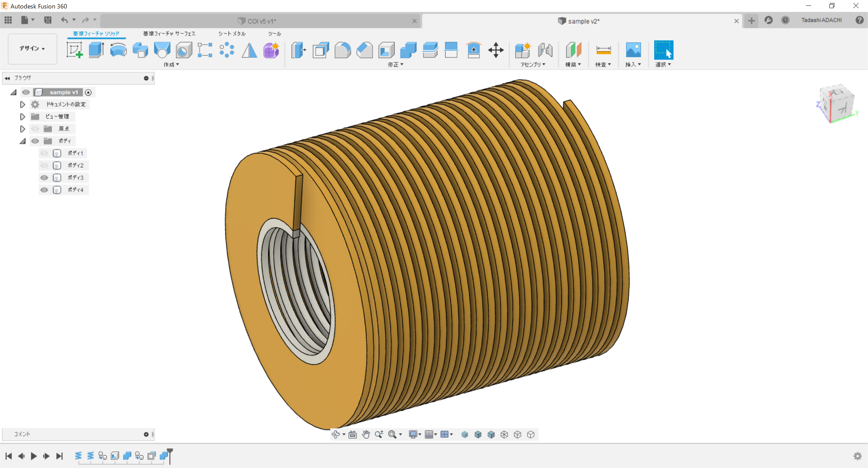This screenshot has width=868, height=468.
Task: Collapse the ボディ folder node
Action: pos(23,141)
